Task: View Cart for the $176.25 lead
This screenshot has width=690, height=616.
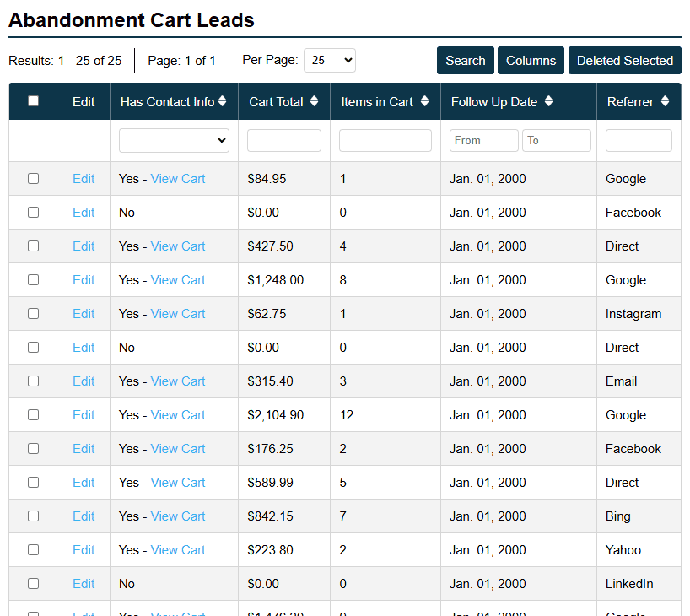Action: [x=178, y=448]
